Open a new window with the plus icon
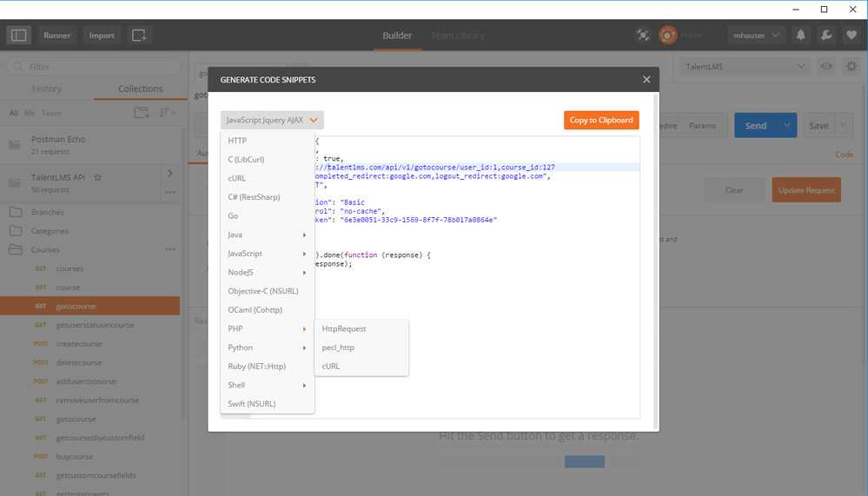The width and height of the screenshot is (868, 496). [139, 36]
